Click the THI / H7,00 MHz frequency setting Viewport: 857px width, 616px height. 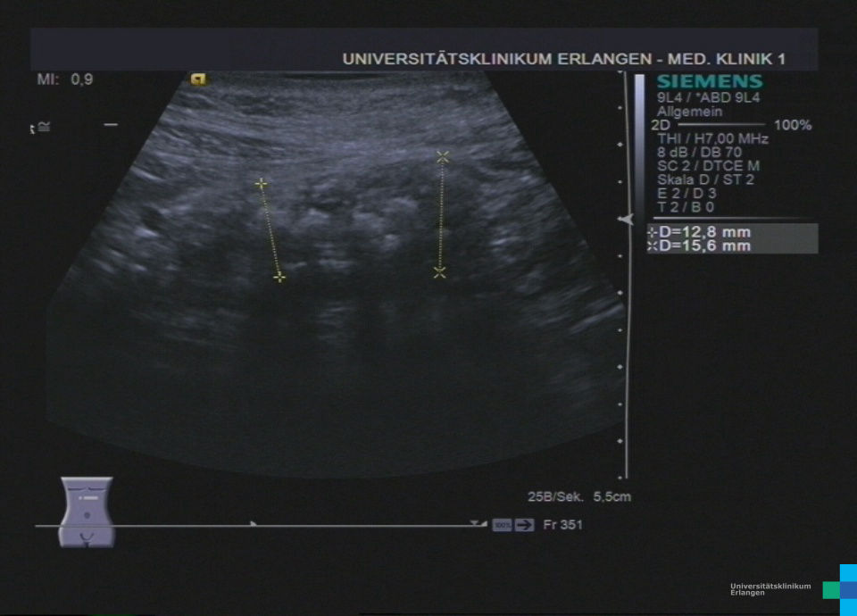point(711,138)
